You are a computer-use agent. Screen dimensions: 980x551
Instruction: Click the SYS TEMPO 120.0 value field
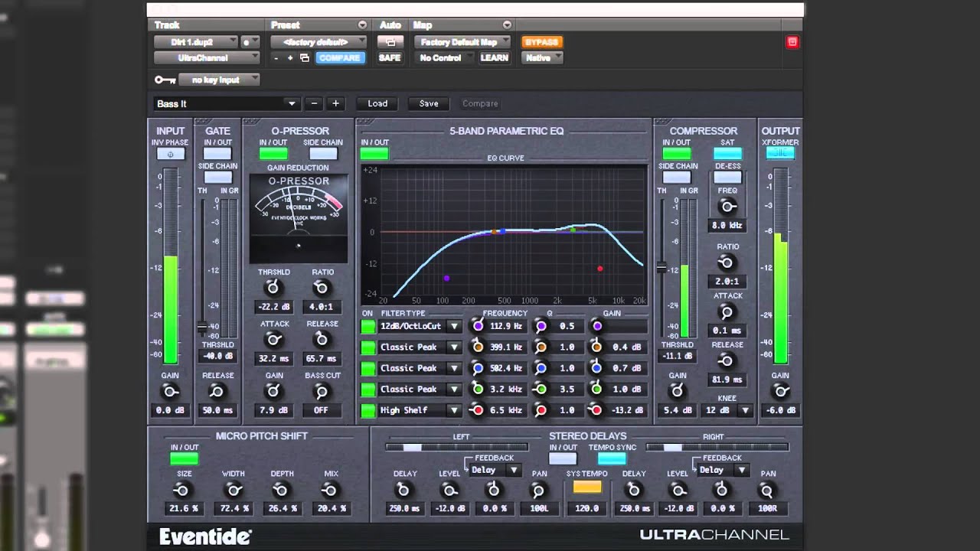[x=586, y=508]
